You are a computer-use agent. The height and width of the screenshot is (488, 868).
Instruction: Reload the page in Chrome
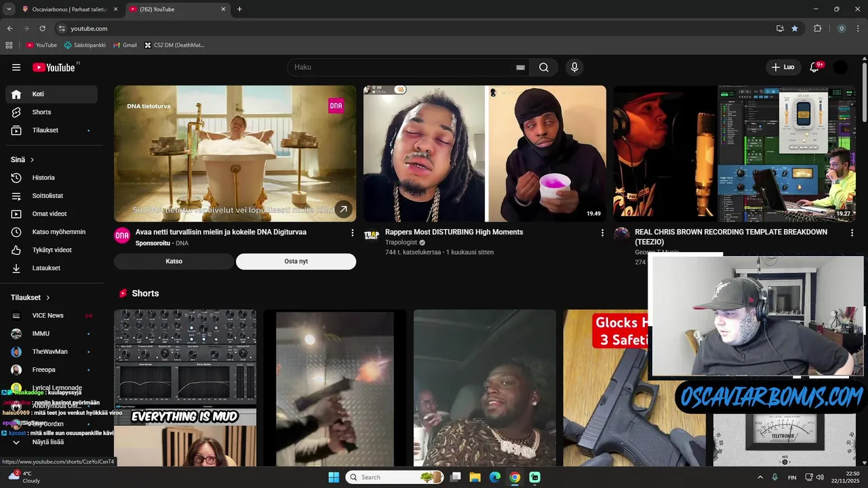[42, 28]
